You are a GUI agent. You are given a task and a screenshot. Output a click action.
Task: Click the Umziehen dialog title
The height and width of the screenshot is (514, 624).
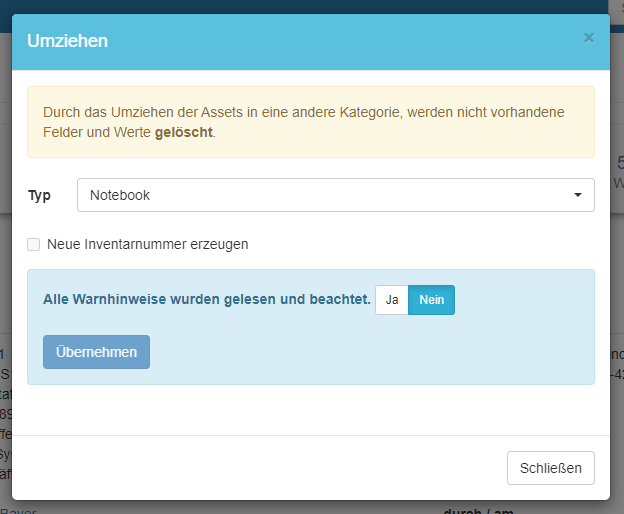pyautogui.click(x=68, y=41)
